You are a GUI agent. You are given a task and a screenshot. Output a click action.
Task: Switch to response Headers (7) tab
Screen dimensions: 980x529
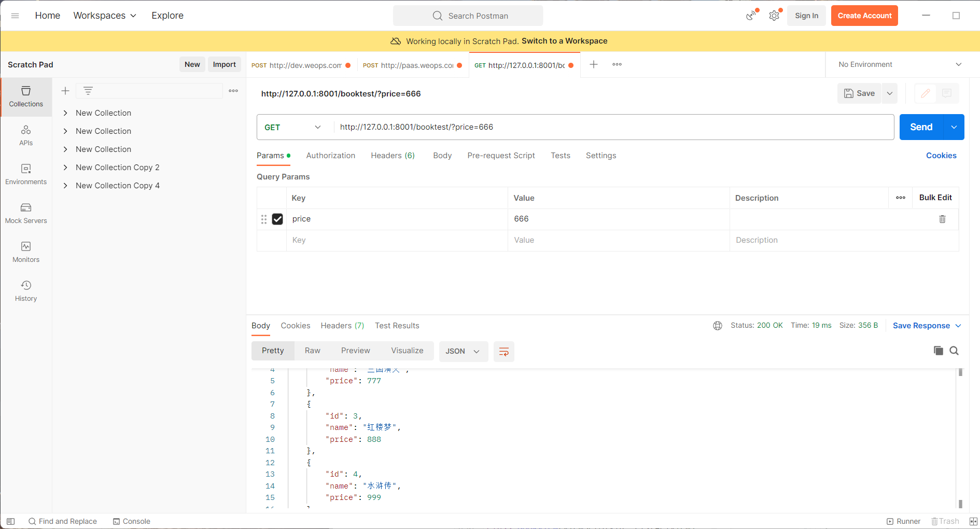[x=342, y=326]
